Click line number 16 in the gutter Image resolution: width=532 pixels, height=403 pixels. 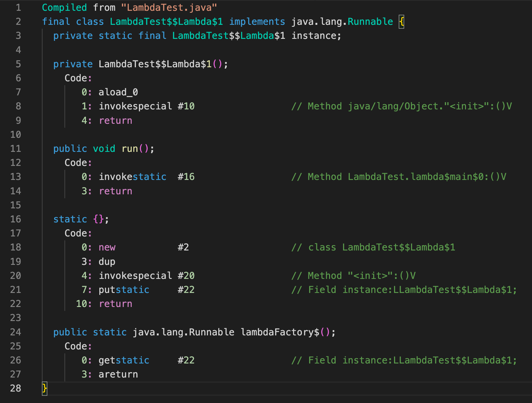(15, 219)
